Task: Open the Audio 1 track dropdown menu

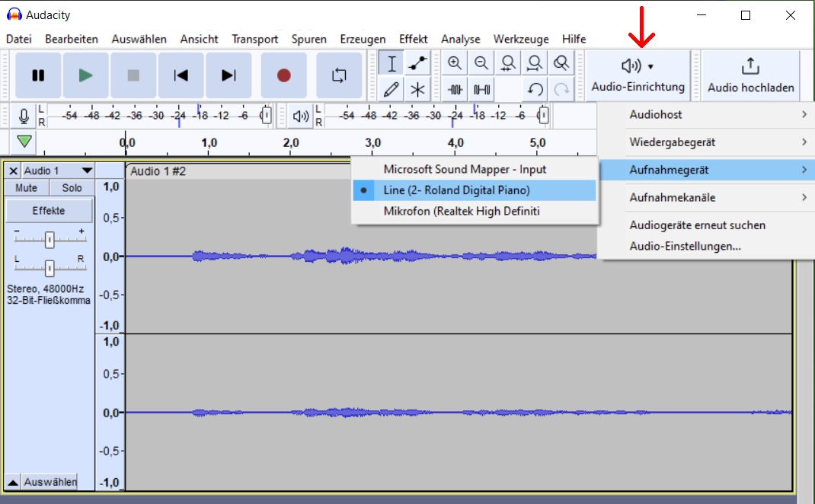Action: tap(87, 171)
